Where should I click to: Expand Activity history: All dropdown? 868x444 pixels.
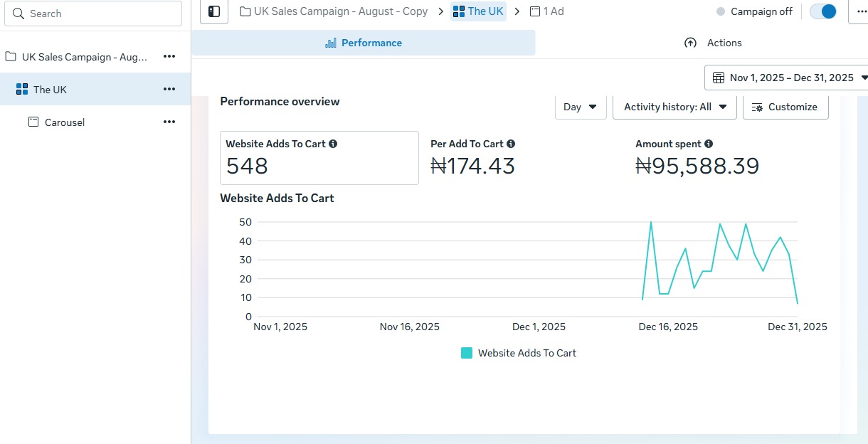pyautogui.click(x=675, y=107)
